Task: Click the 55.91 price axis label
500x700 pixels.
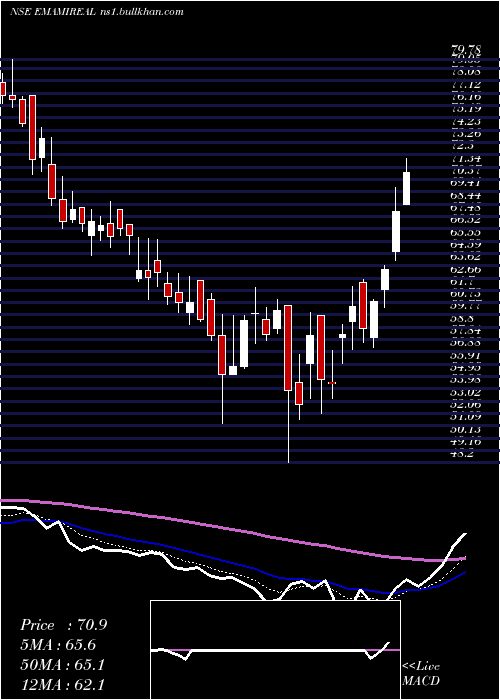Action: [x=467, y=356]
